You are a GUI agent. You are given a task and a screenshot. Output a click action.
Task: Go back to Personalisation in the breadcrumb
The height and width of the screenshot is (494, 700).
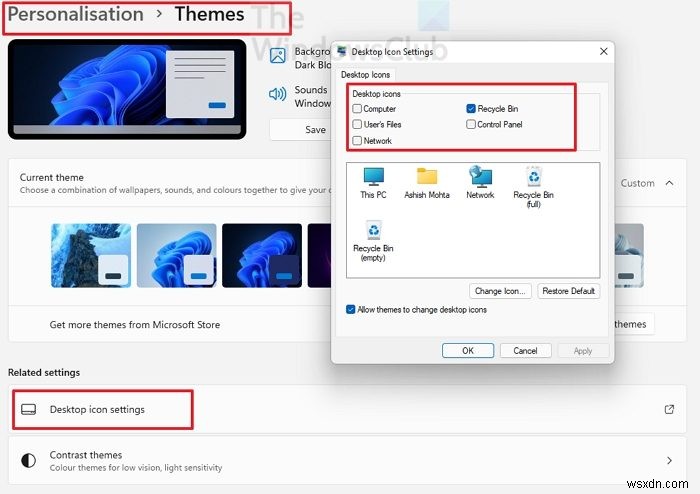[75, 14]
